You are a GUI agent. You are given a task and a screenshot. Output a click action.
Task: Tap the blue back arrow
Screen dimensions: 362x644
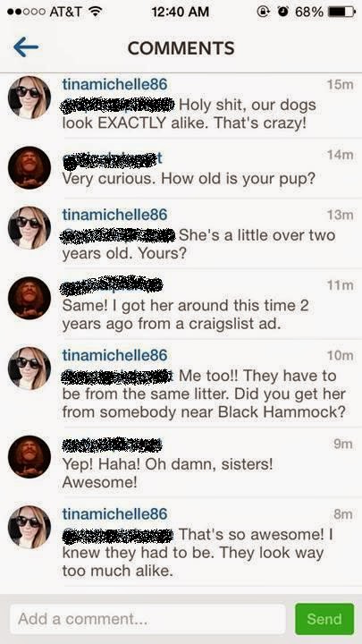point(26,47)
